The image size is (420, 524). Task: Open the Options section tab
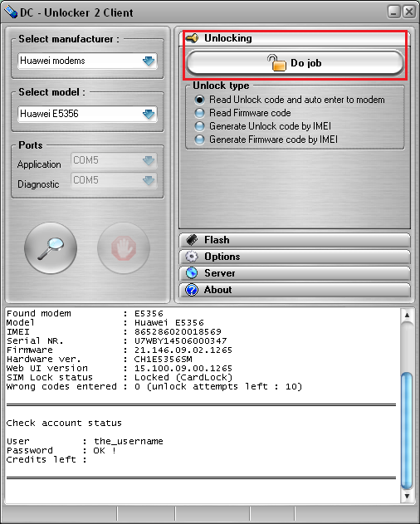[x=295, y=257]
